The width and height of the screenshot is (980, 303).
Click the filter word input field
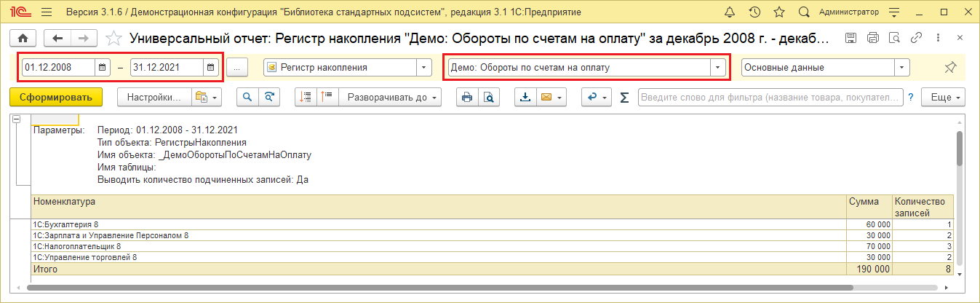click(770, 97)
